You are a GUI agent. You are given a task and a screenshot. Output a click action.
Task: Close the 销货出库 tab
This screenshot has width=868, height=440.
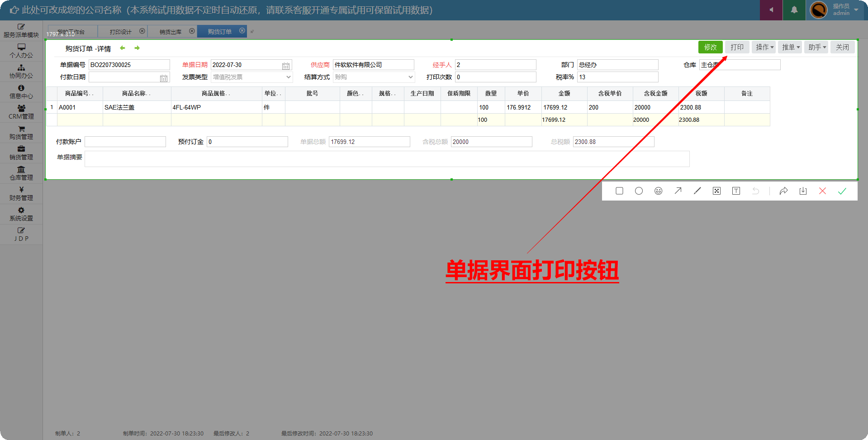pyautogui.click(x=192, y=31)
